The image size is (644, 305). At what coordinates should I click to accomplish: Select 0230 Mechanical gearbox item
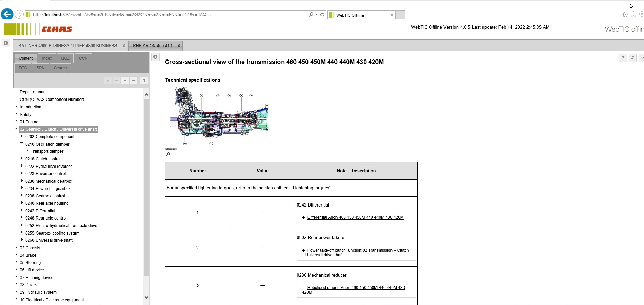(49, 181)
